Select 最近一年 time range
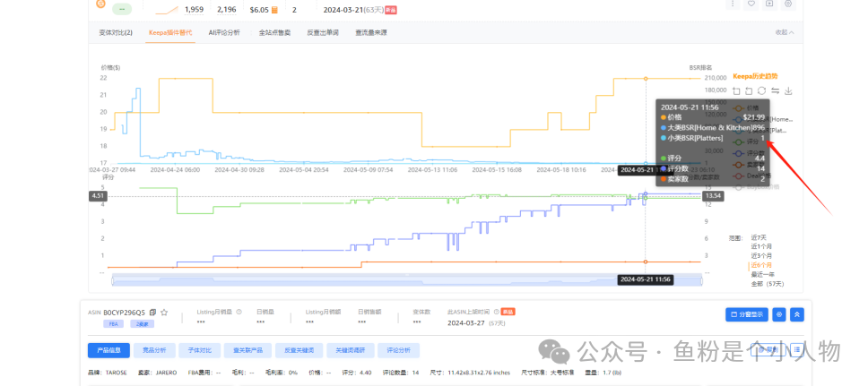Image resolution: width=868 pixels, height=386 pixels. 763,274
